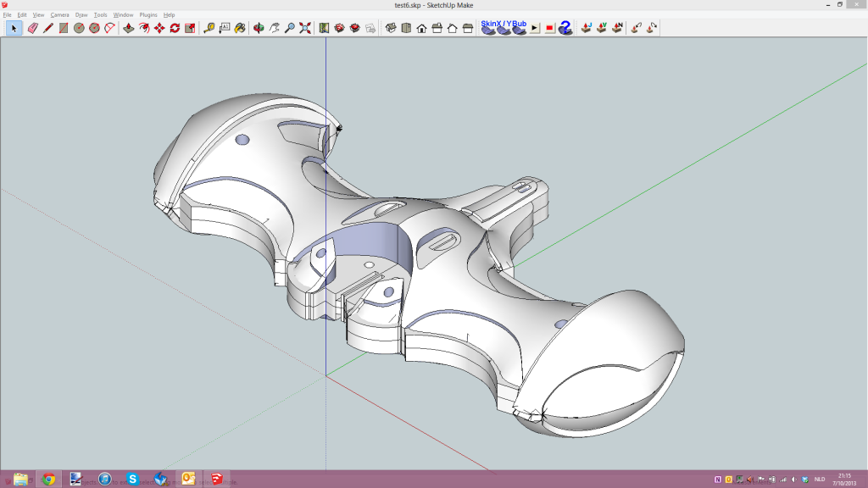Activate the Rotate tool
The image size is (868, 488).
coord(175,28)
